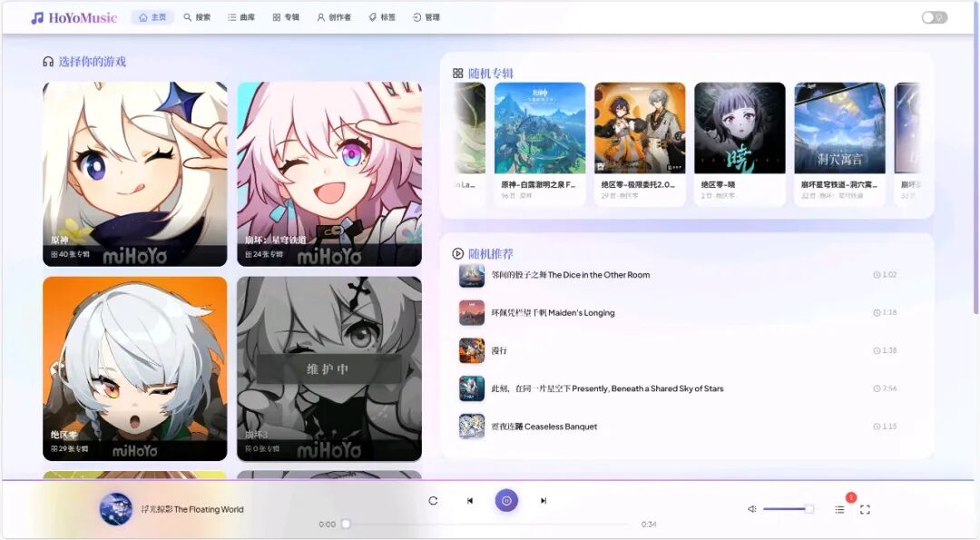Select the 原神 game card
980x540 pixels.
(x=135, y=174)
